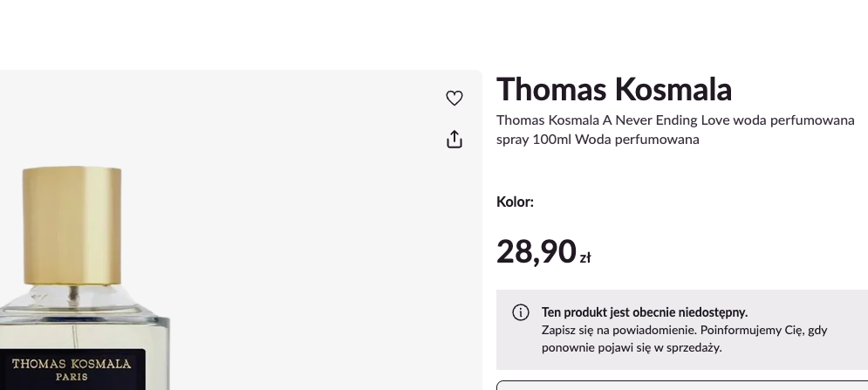Add product to wishlist with heart icon

(x=454, y=99)
